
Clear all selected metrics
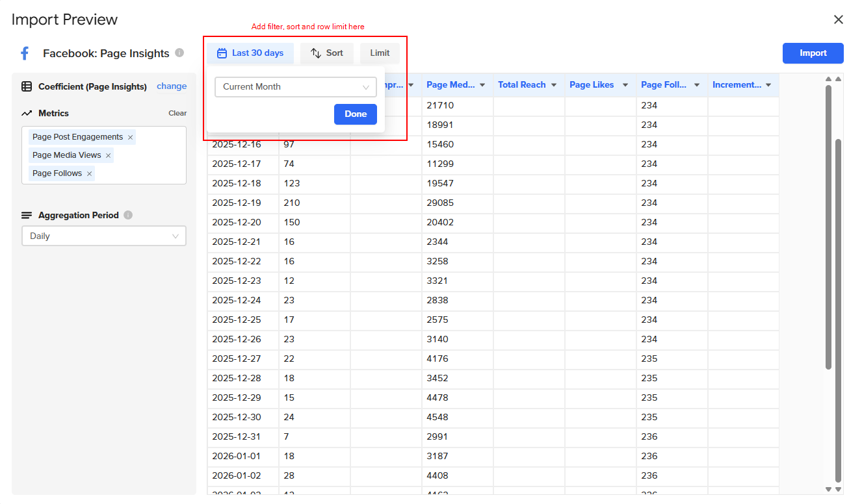click(177, 113)
